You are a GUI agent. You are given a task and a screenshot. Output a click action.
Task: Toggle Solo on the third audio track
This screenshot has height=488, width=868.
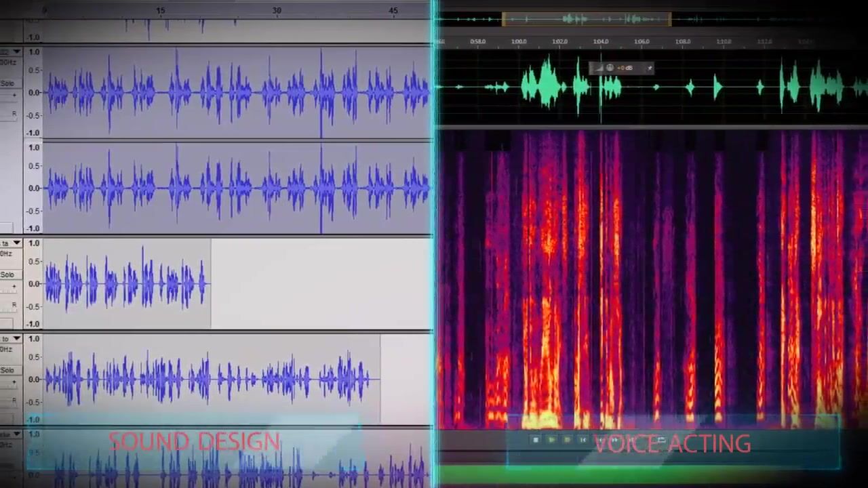7,274
